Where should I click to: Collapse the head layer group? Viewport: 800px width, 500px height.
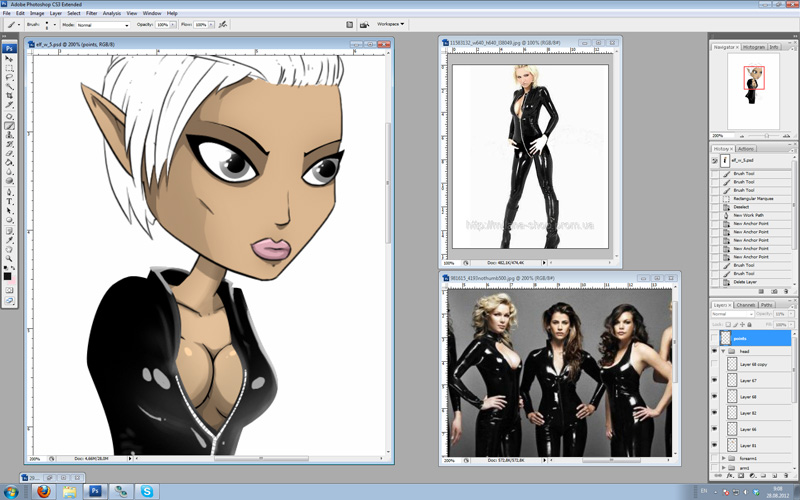[723, 352]
